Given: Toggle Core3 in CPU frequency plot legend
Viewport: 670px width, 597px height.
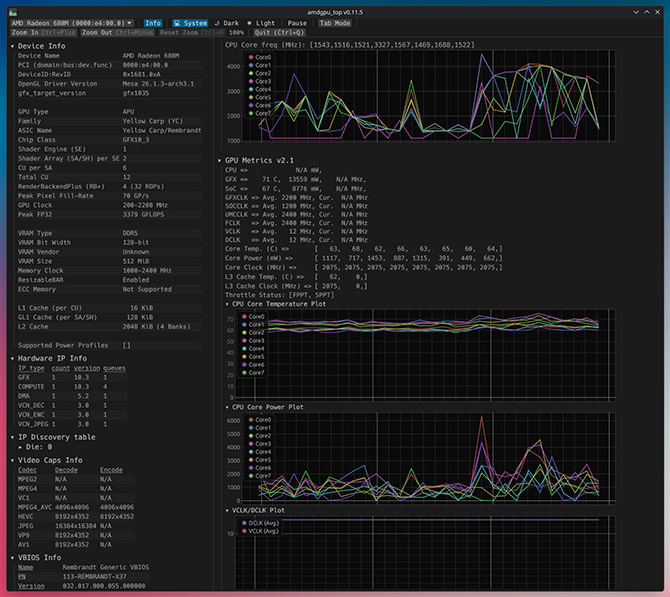Looking at the screenshot, I should (x=259, y=81).
